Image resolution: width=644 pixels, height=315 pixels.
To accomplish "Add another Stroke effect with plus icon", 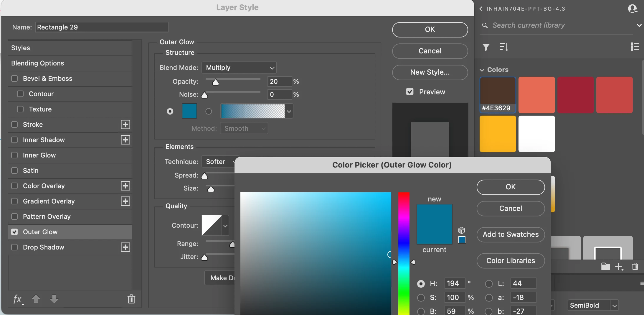I will (x=126, y=124).
